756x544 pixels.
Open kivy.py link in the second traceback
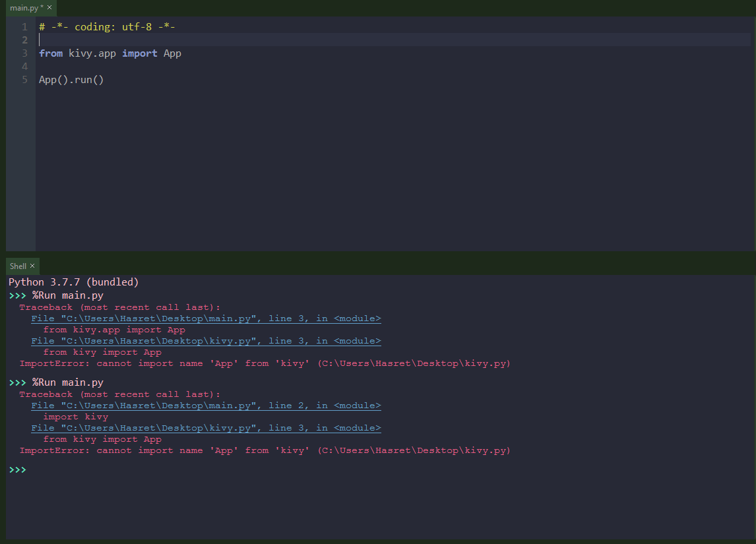[x=206, y=428]
